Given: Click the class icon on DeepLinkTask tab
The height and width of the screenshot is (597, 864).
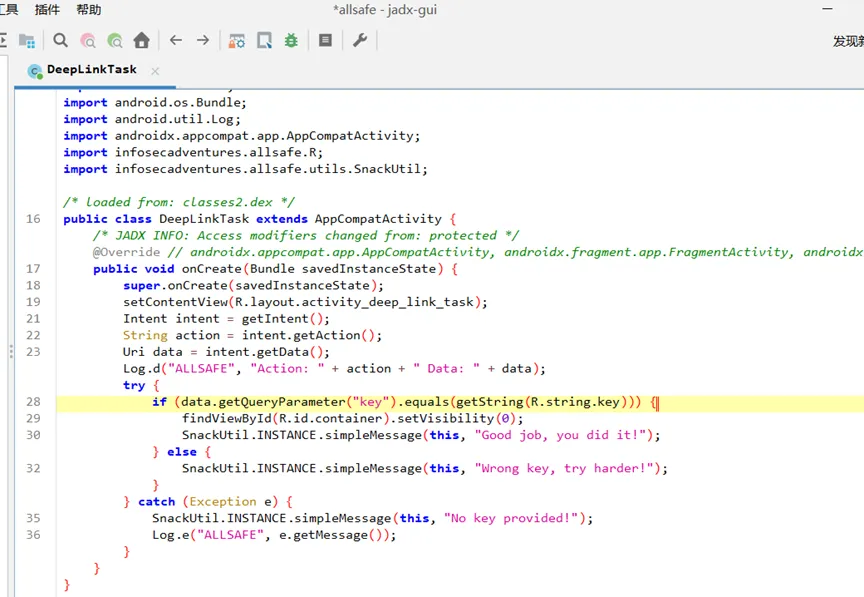Looking at the screenshot, I should point(35,71).
